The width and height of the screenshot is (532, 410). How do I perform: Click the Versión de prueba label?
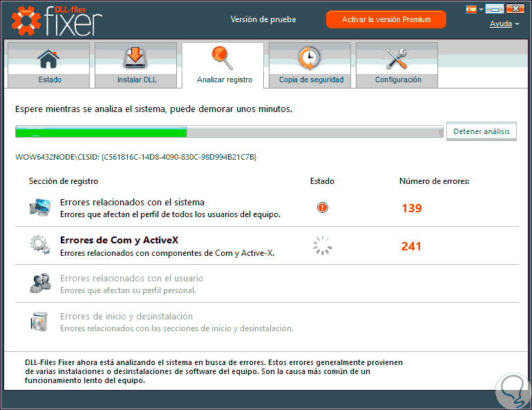pyautogui.click(x=263, y=19)
